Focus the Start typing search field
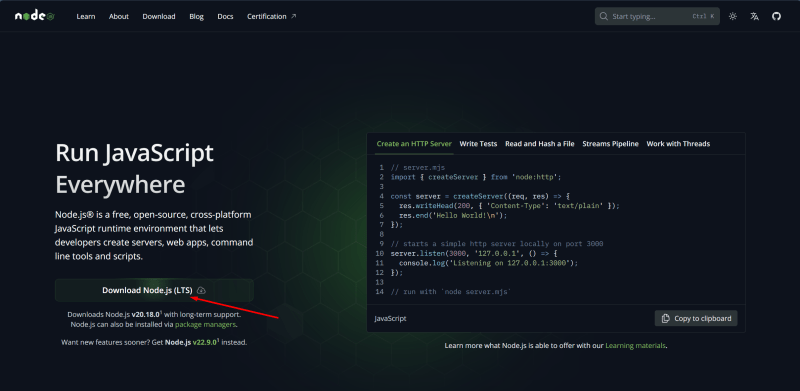The width and height of the screenshot is (800, 391). [657, 16]
